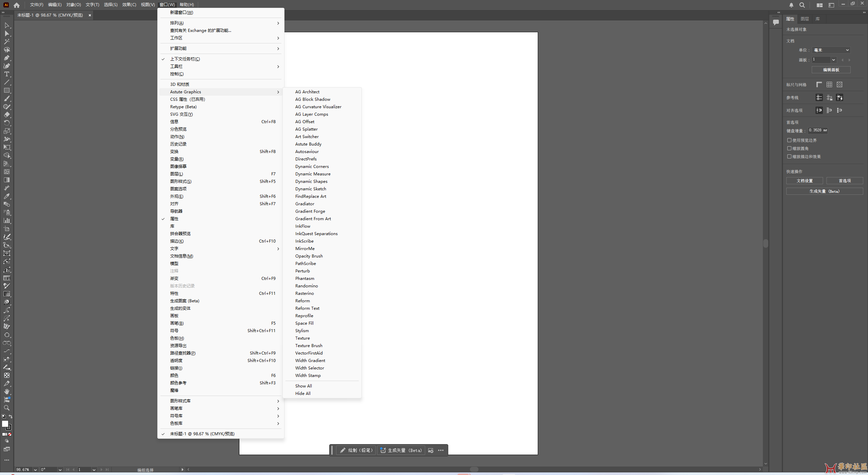Open the notifications bell icon
Viewport: 868px width, 475px height.
coord(791,5)
